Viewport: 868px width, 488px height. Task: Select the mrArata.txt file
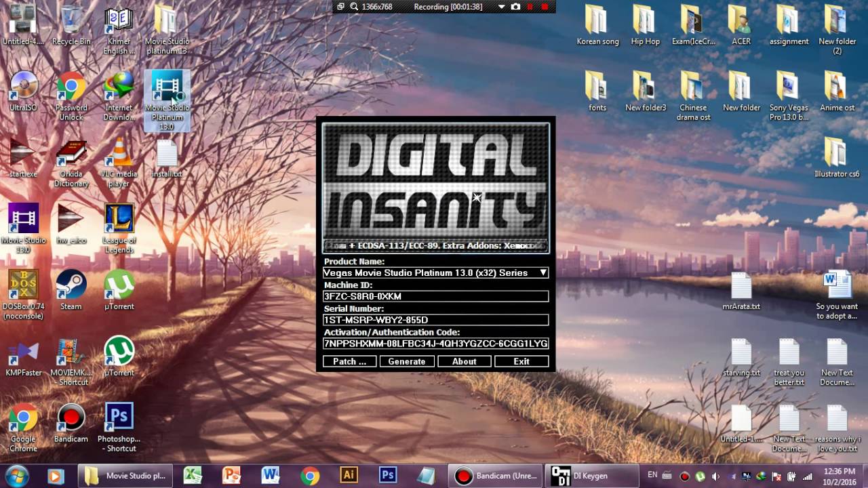[x=741, y=291]
